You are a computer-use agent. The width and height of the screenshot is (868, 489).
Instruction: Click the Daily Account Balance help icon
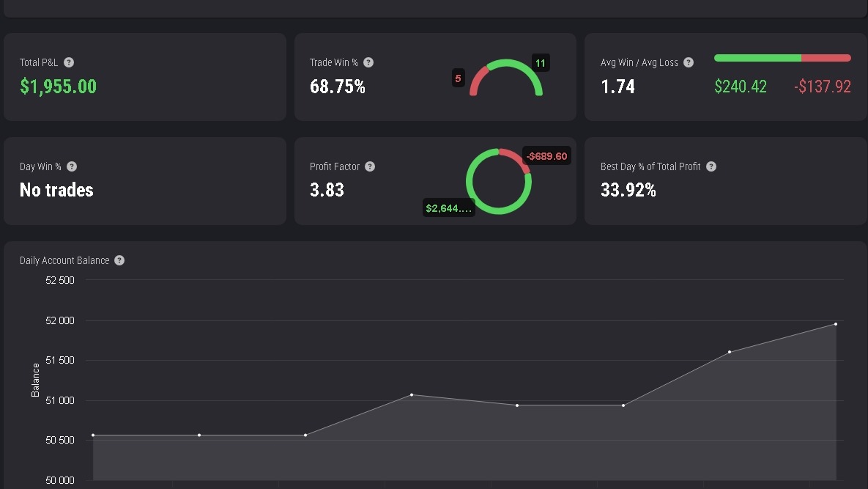coord(119,260)
